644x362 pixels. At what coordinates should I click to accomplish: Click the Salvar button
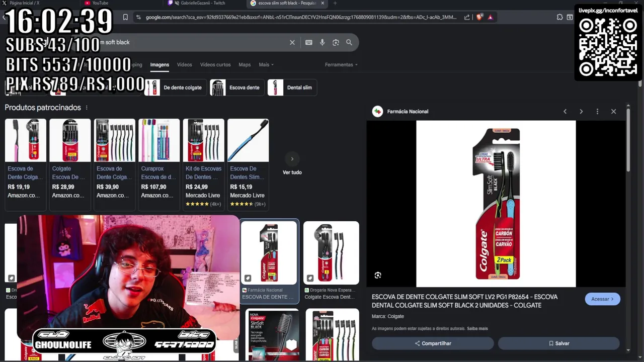tap(558, 343)
